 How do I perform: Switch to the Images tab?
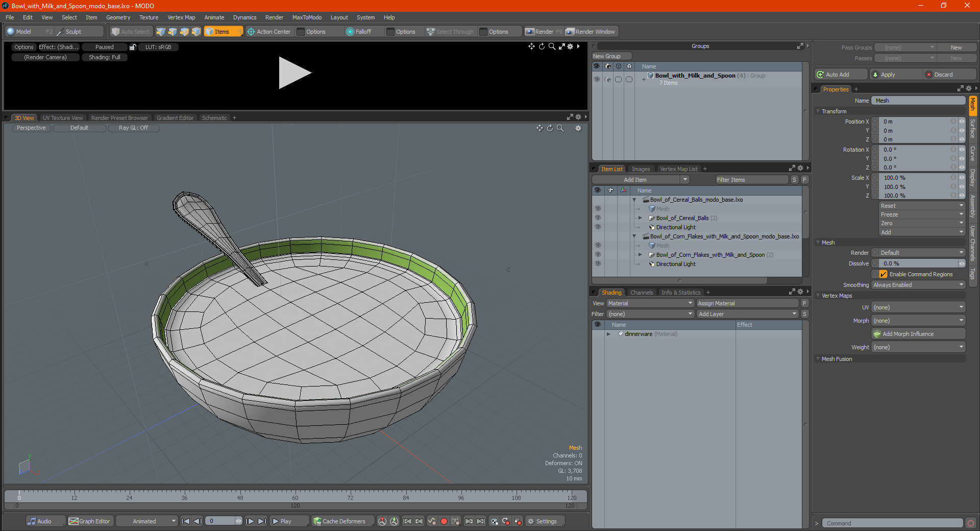click(x=641, y=169)
